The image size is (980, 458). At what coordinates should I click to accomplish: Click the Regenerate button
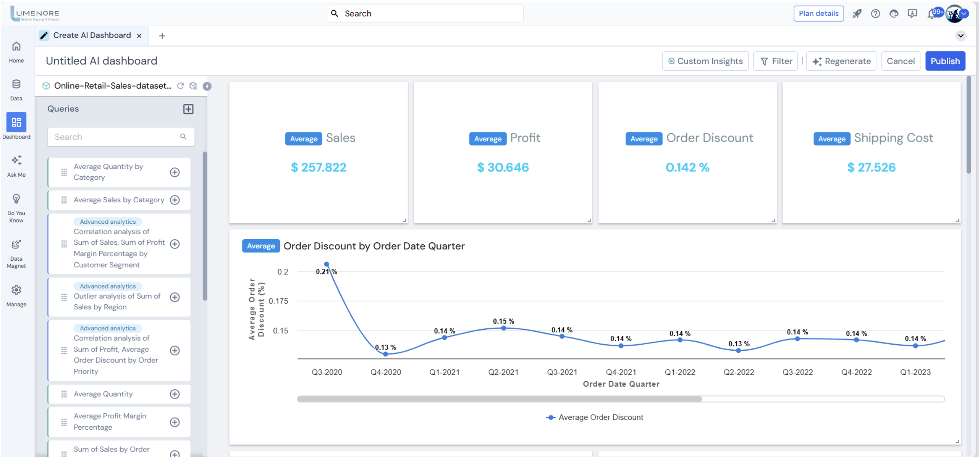pyautogui.click(x=841, y=61)
